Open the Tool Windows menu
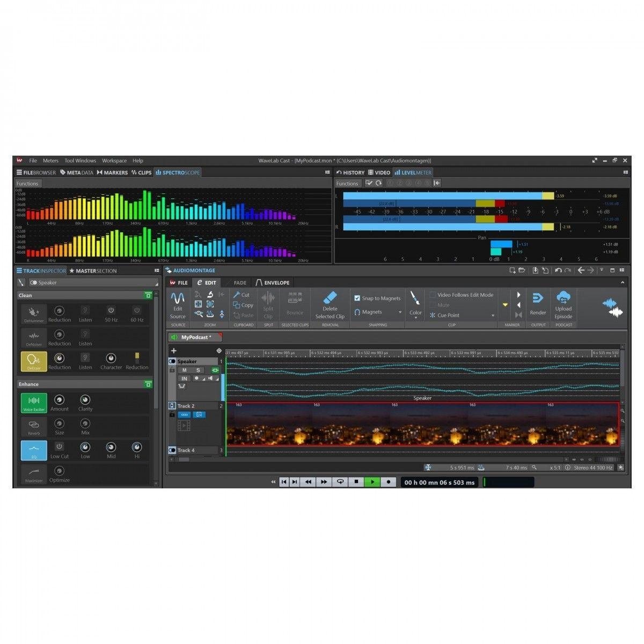The width and height of the screenshot is (644, 644). 80,160
